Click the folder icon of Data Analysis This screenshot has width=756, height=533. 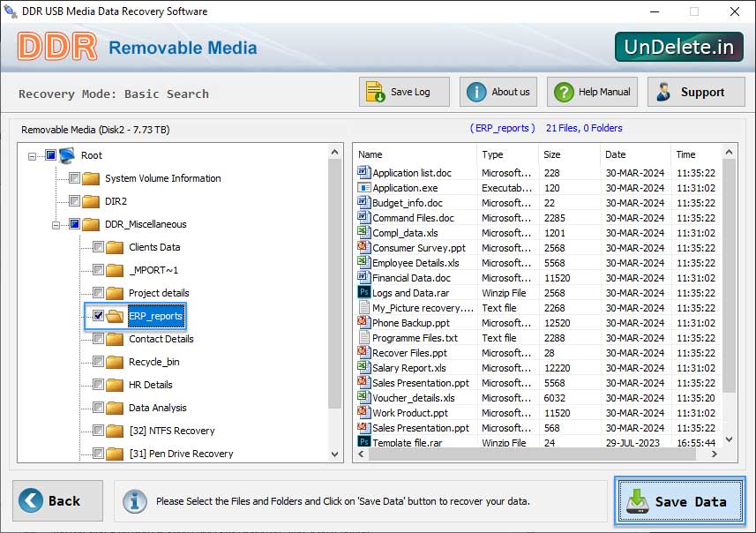[115, 408]
